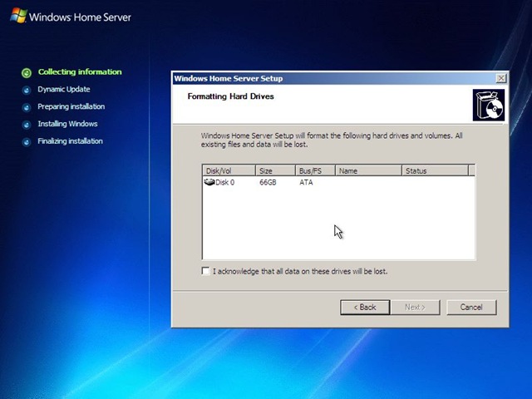This screenshot has height=399, width=532.
Task: Click the Status column header
Action: pyautogui.click(x=435, y=170)
